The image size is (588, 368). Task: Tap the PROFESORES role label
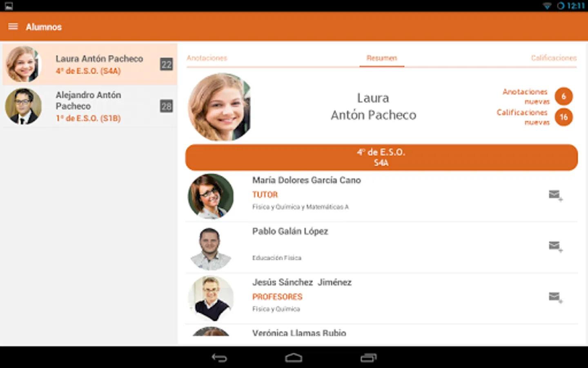coord(277,297)
